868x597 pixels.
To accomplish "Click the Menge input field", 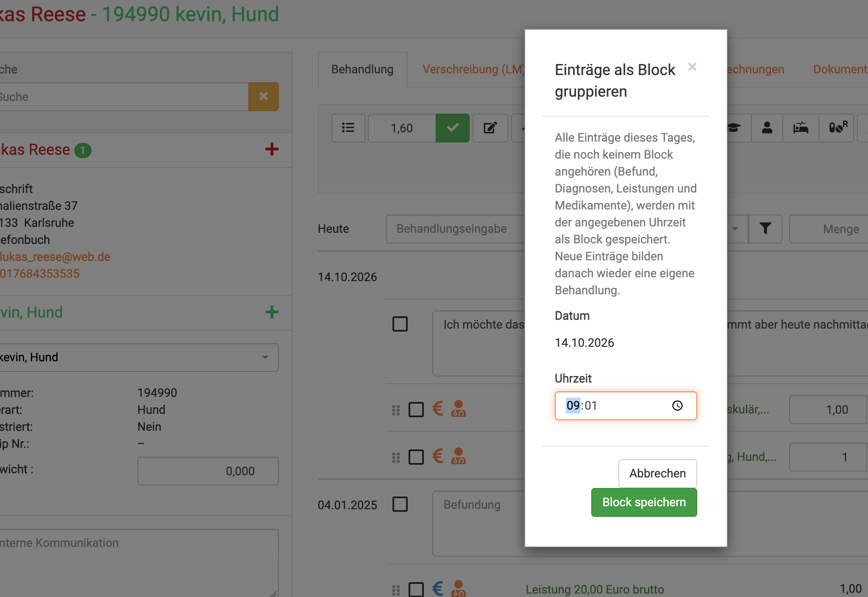I will (x=829, y=229).
